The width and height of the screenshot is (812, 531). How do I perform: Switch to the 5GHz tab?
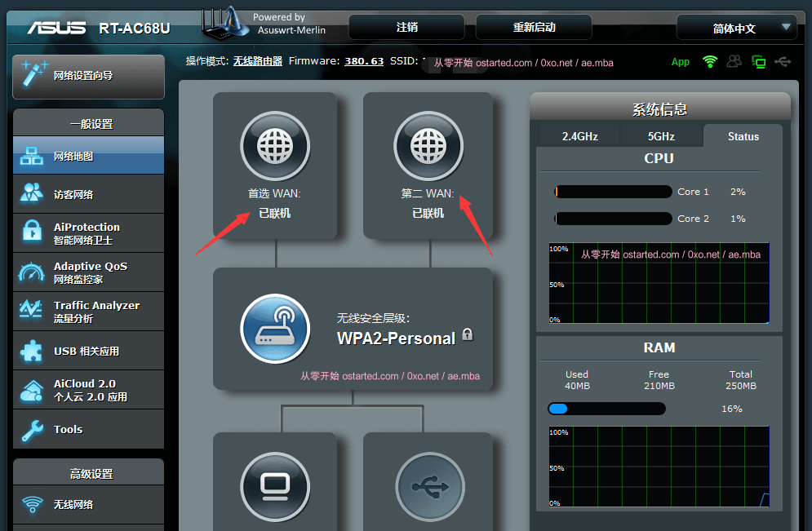pyautogui.click(x=661, y=136)
